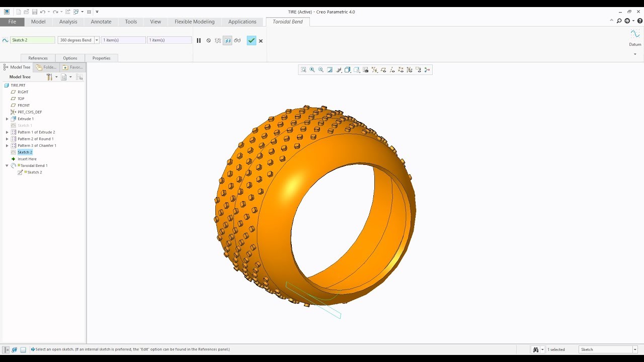The width and height of the screenshot is (644, 362).
Task: Open the Undo history dropdown arrow
Action: (48, 12)
